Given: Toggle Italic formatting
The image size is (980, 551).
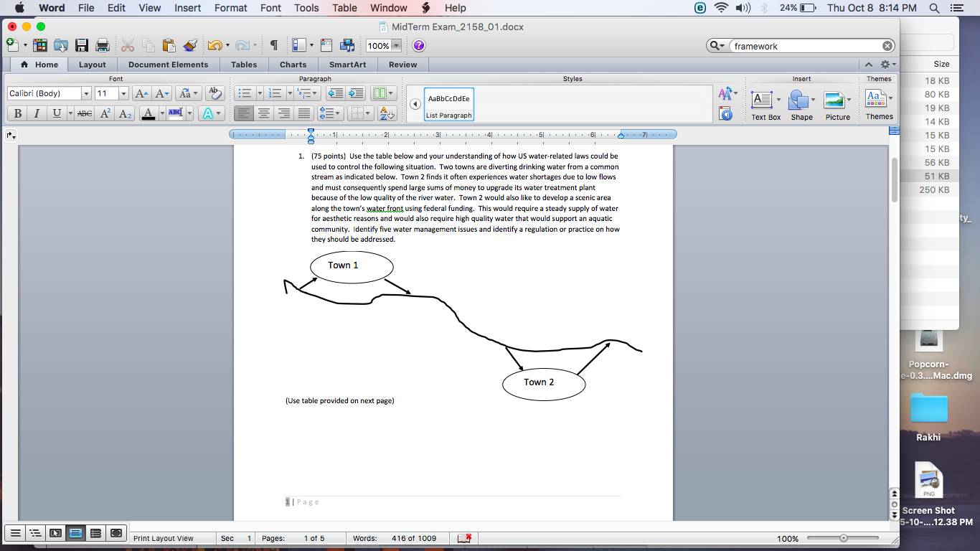Looking at the screenshot, I should (37, 113).
